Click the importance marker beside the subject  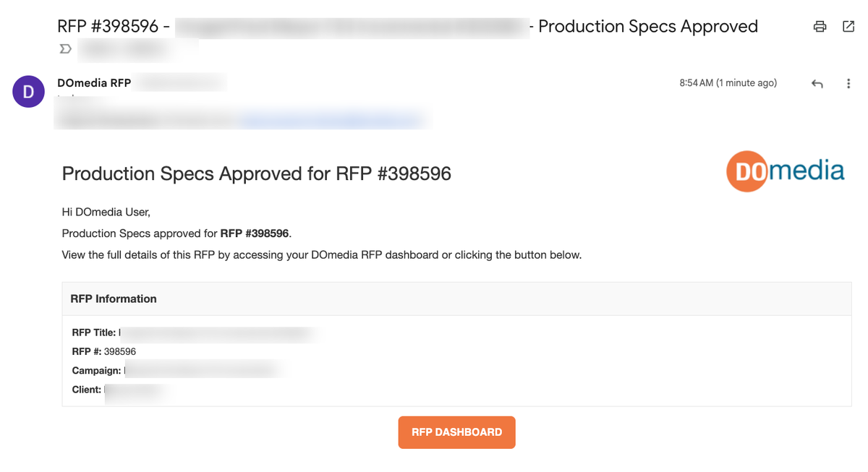[x=65, y=49]
